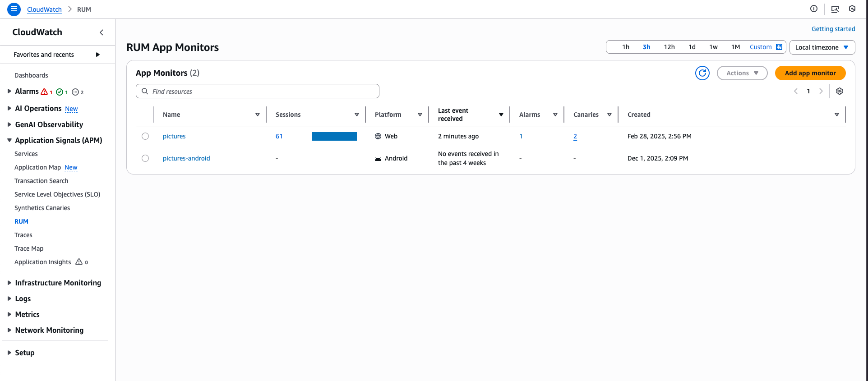Open Trace Map in sidebar
This screenshot has width=868, height=381.
(29, 248)
